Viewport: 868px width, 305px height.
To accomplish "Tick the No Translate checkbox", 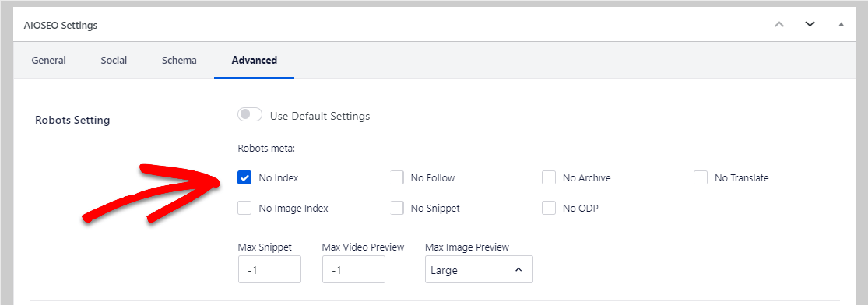I will click(701, 177).
